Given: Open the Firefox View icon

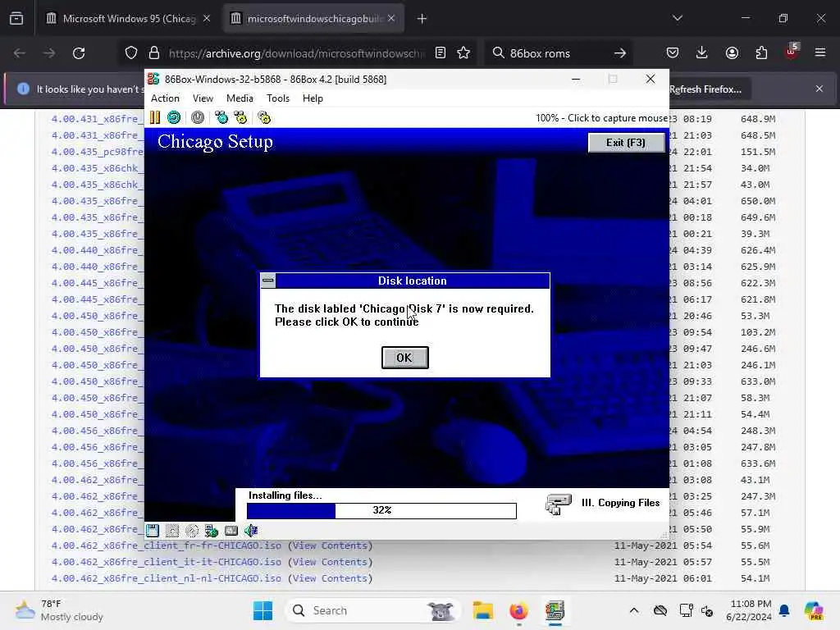Looking at the screenshot, I should (x=16, y=19).
